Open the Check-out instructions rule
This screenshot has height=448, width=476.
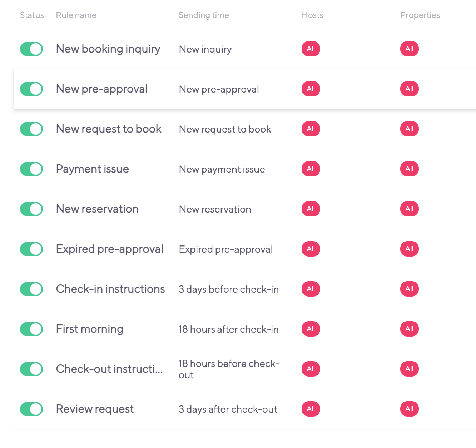click(x=109, y=369)
